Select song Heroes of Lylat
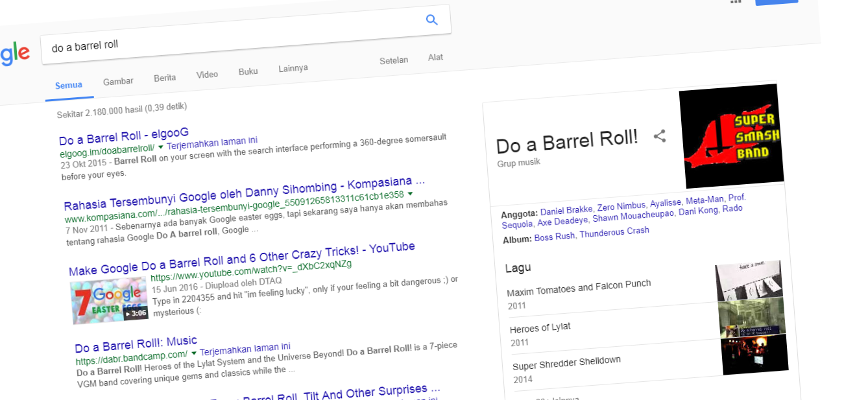 tap(540, 327)
